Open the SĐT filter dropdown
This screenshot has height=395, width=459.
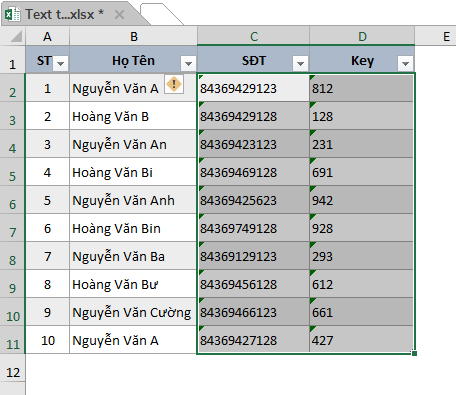tap(300, 63)
